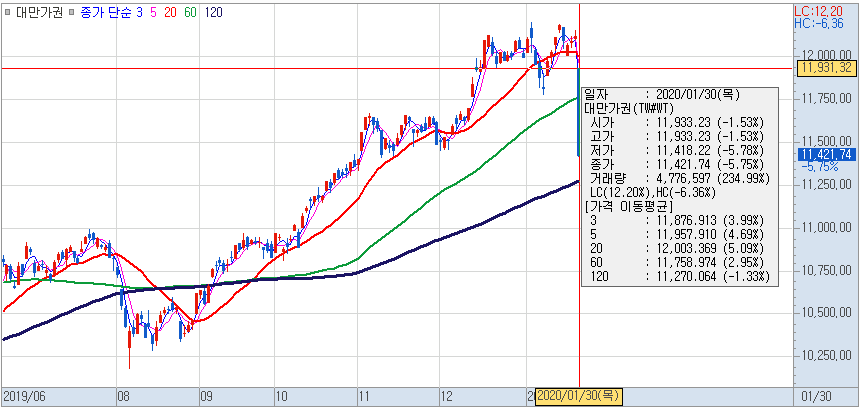This screenshot has height=407, width=859.
Task: Click the 시가 opening price tooltip row
Action: click(677, 122)
